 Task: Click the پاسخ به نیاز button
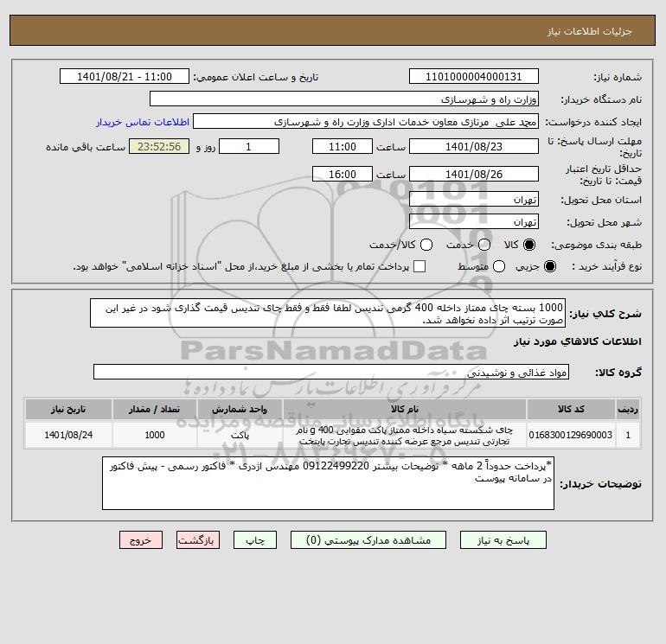503,540
